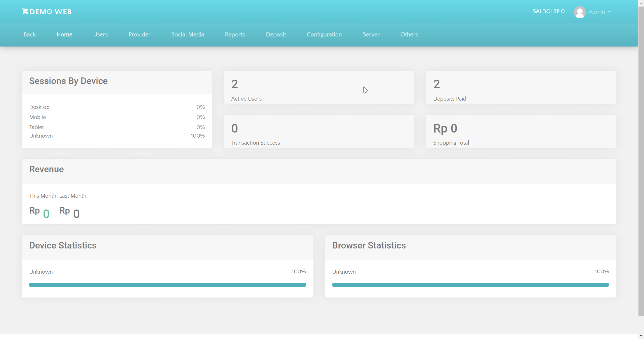Expand the Users menu
Viewport: 644px width, 339px height.
point(100,34)
